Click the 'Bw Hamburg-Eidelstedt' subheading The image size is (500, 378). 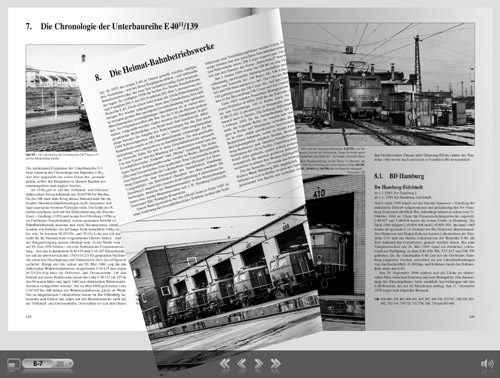[x=398, y=187]
